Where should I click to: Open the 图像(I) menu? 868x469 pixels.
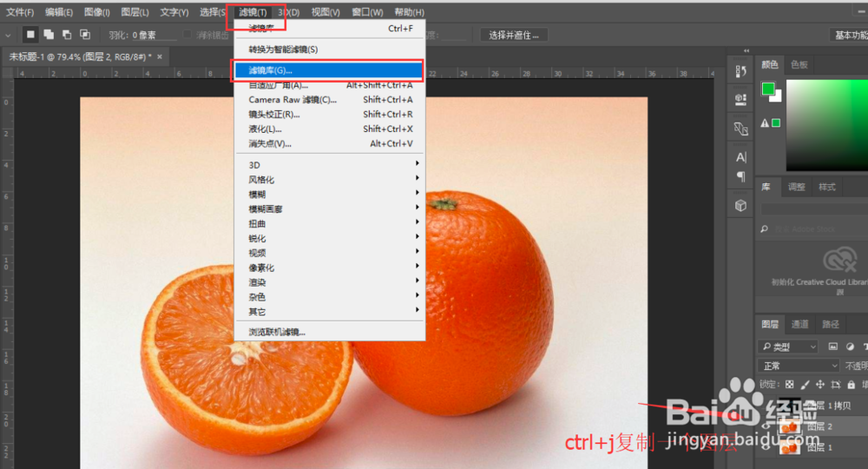coord(97,12)
